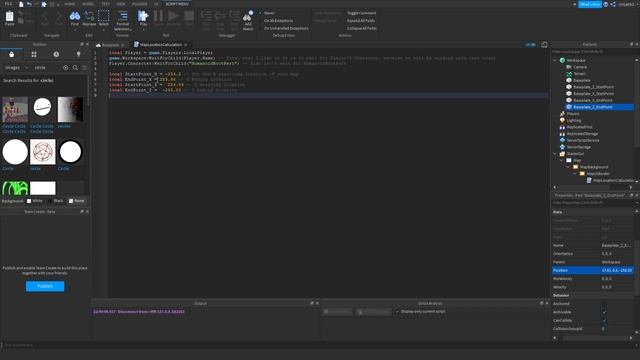Screen dimensions: 640x360
Task: Click the Workspace globe icon in Explorer
Action: click(562, 60)
